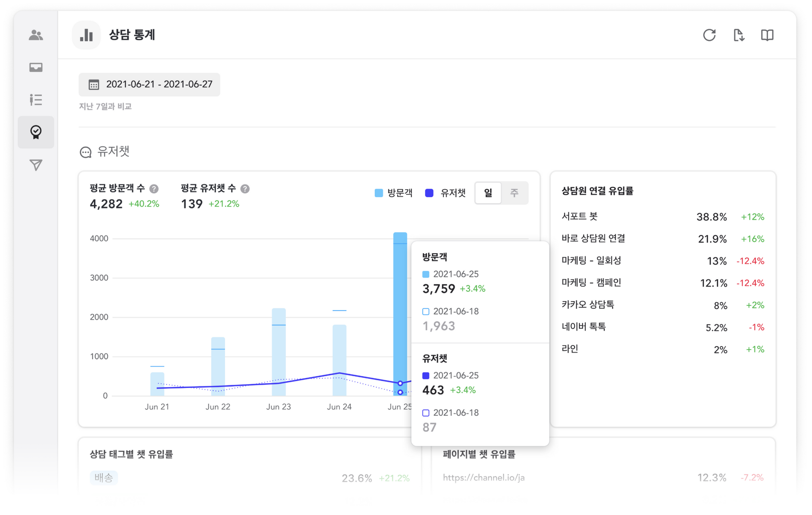
Task: Click the list view sidebar icon
Action: tap(36, 99)
